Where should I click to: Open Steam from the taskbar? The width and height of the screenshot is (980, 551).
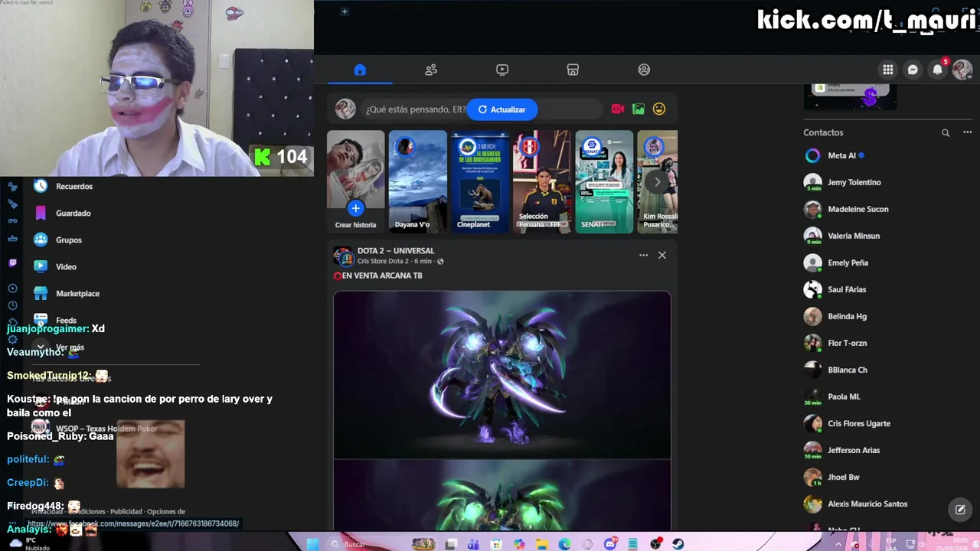coord(678,544)
